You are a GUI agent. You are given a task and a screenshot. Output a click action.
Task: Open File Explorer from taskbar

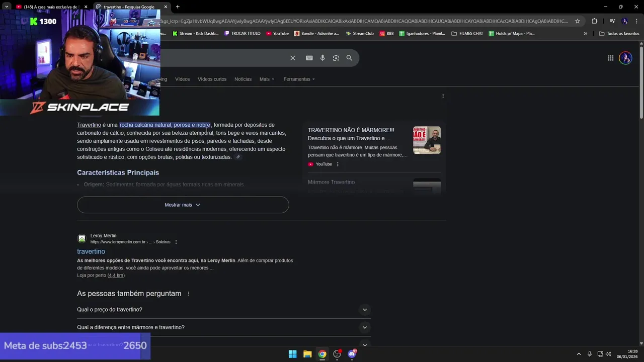tap(307, 354)
